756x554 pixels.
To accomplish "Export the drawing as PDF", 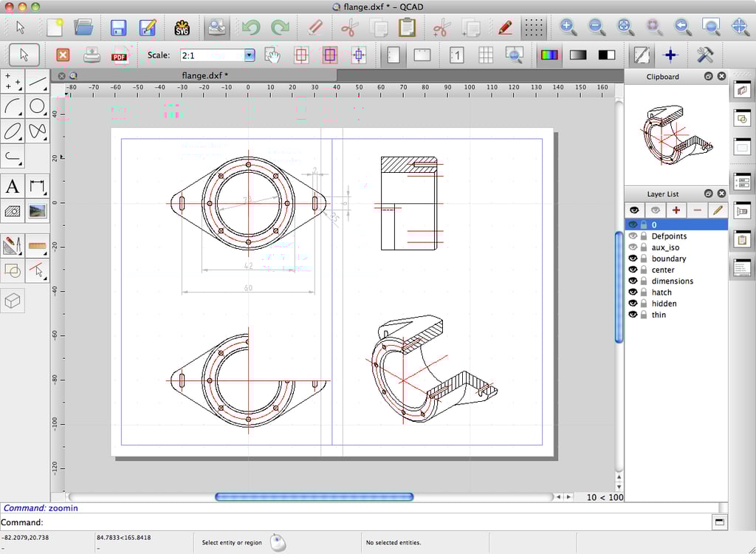I will click(119, 55).
